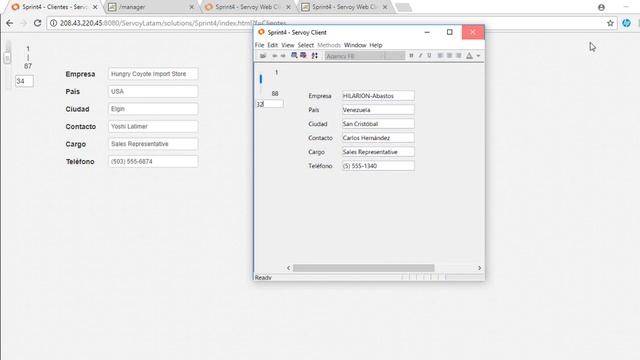
Task: Maximize the Servoy Client window
Action: point(449,32)
